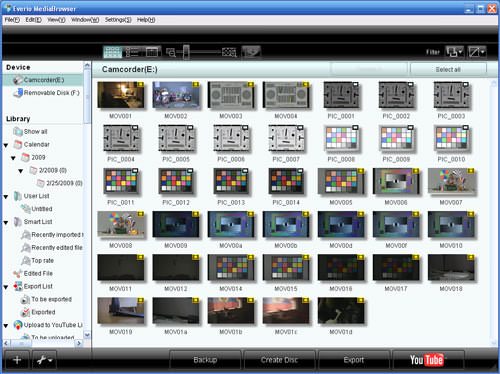500x374 pixels.
Task: Click the To be exported icon
Action: click(x=25, y=299)
